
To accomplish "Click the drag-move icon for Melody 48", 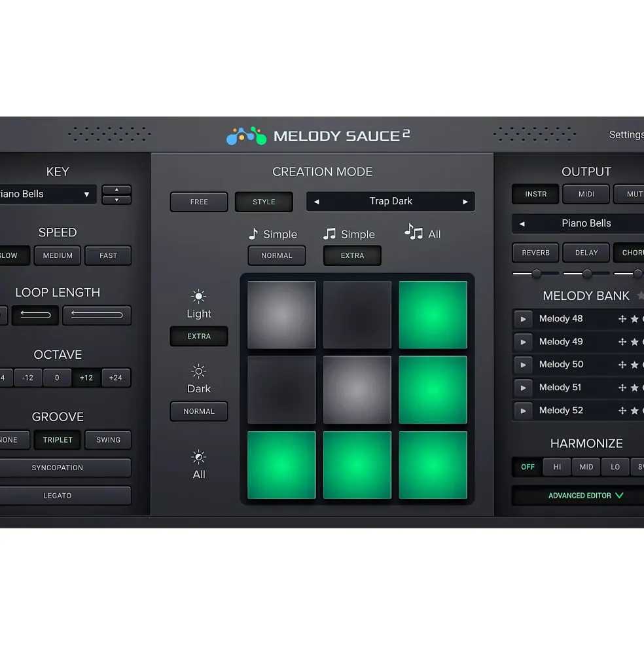I will point(622,319).
